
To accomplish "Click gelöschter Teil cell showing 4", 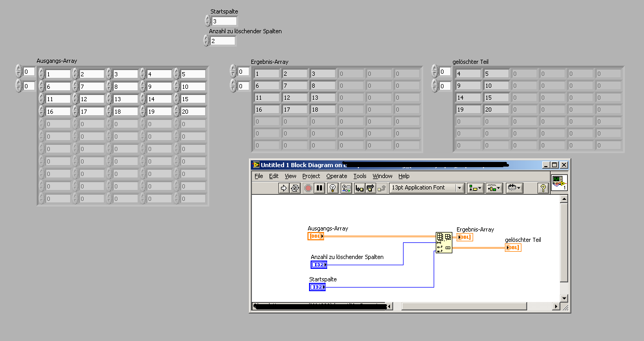I will (x=469, y=74).
